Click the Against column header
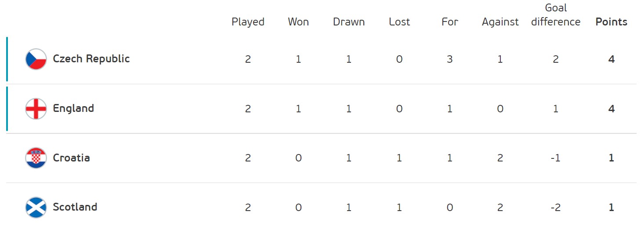 pyautogui.click(x=500, y=22)
